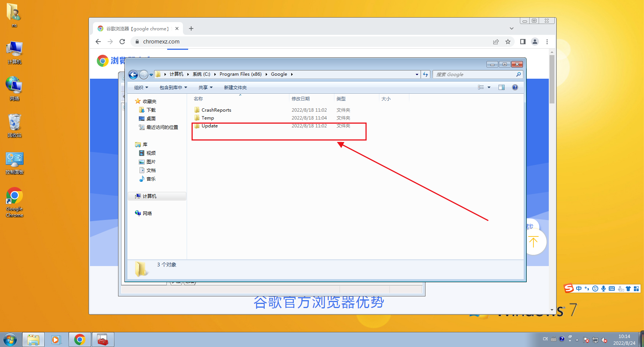Open Explorer help with the question mark
Image resolution: width=644 pixels, height=347 pixels.
pyautogui.click(x=515, y=87)
